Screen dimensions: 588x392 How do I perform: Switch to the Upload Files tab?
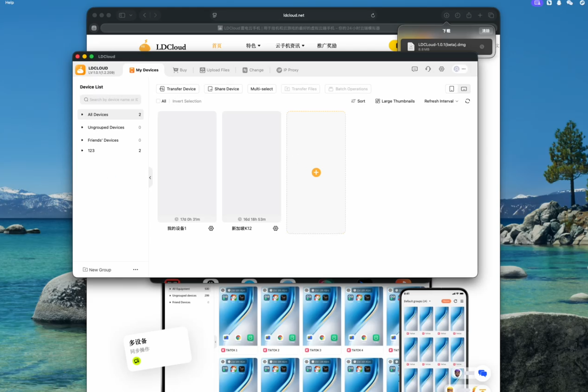coord(214,70)
